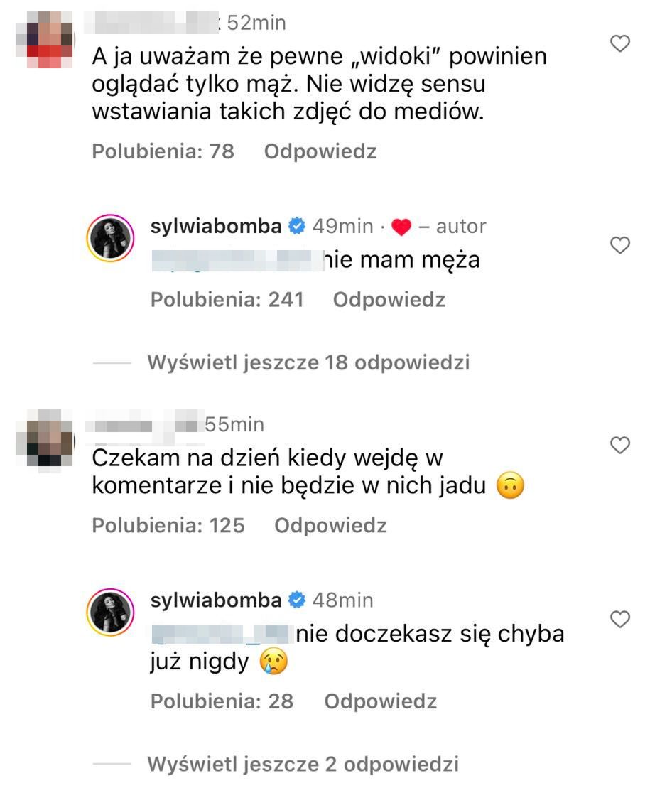Image resolution: width=672 pixels, height=793 pixels.
Task: Like sylwiabomba's "nie doczekasz się" reply
Action: click(620, 620)
